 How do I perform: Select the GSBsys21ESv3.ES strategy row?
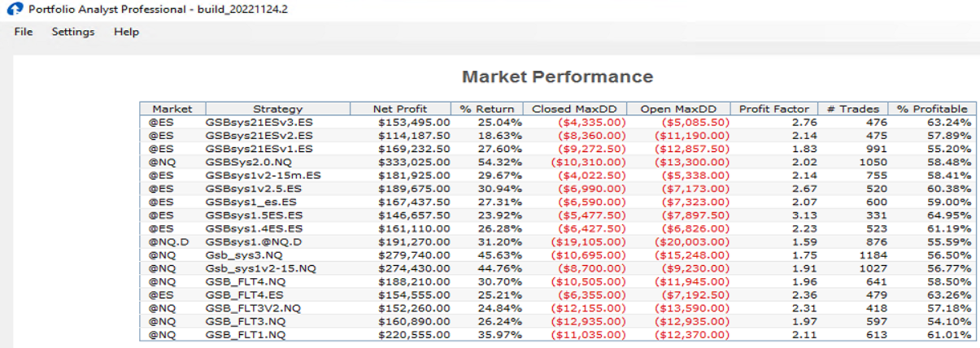(x=259, y=122)
